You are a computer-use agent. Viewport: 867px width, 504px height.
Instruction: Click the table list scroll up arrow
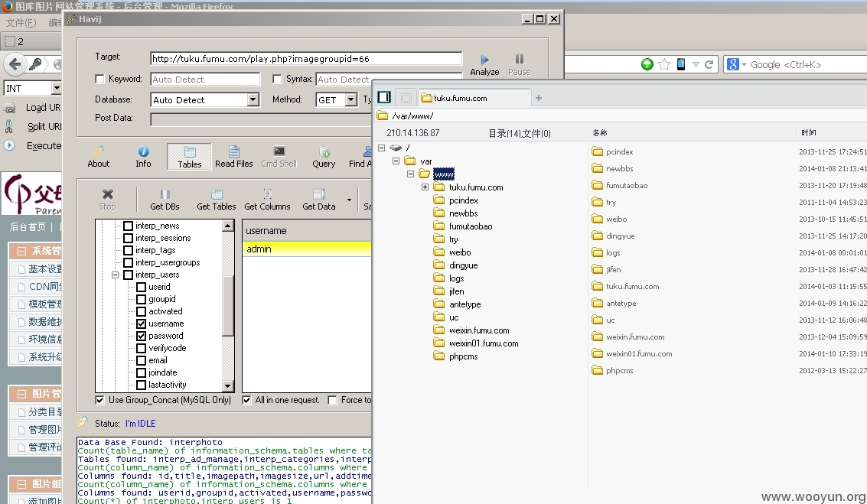[228, 226]
